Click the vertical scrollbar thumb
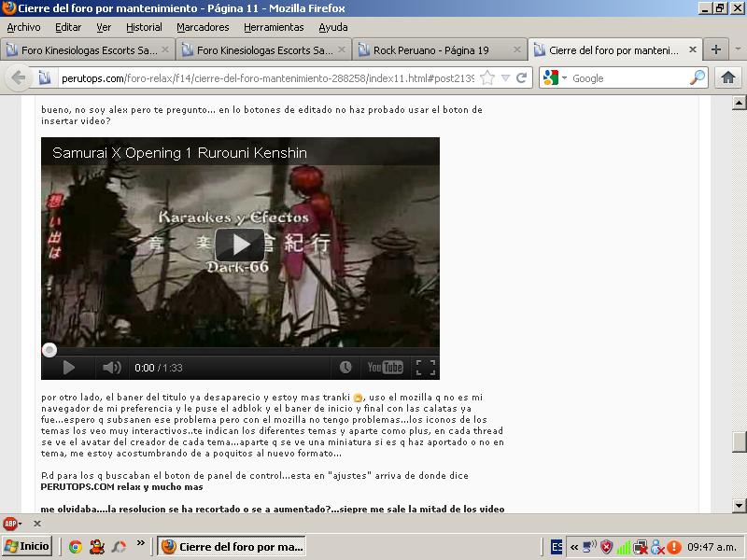The image size is (747, 560). [x=739, y=441]
